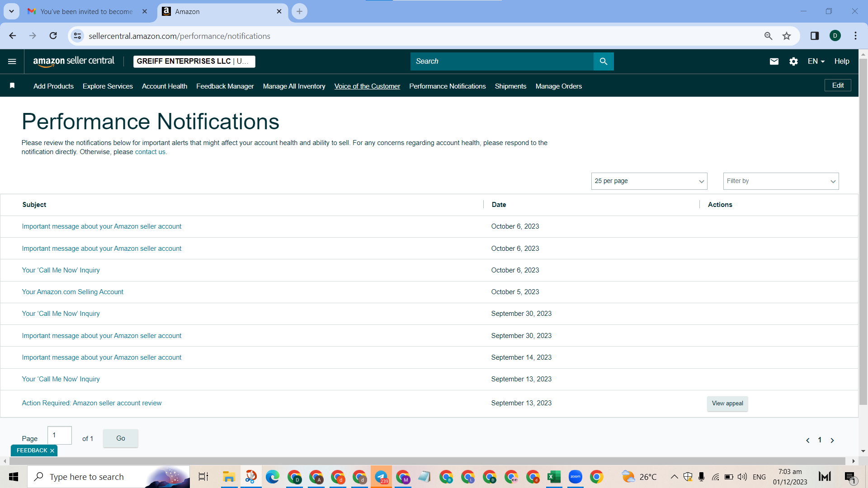This screenshot has width=868, height=488.
Task: Bookmark this page with the star
Action: tap(787, 36)
